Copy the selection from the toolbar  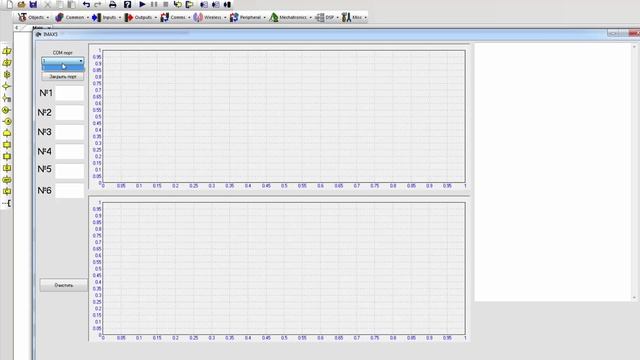(x=60, y=4)
